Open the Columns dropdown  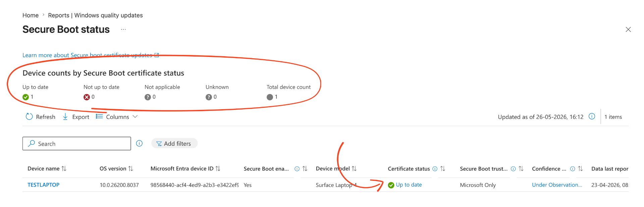pyautogui.click(x=117, y=117)
